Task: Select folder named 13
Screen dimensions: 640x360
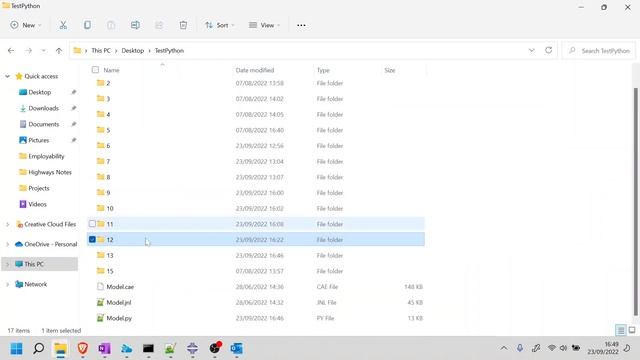Action: pyautogui.click(x=256, y=256)
